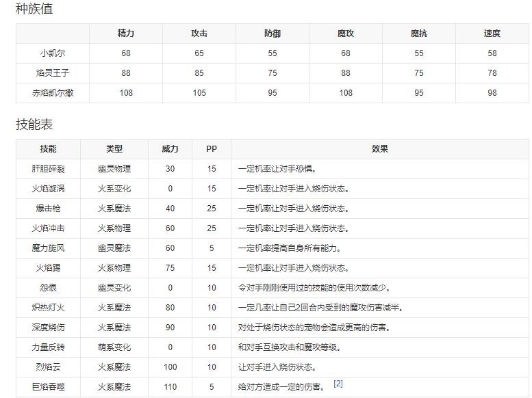Click the 技能表 section heading
532x398 pixels.
34,124
